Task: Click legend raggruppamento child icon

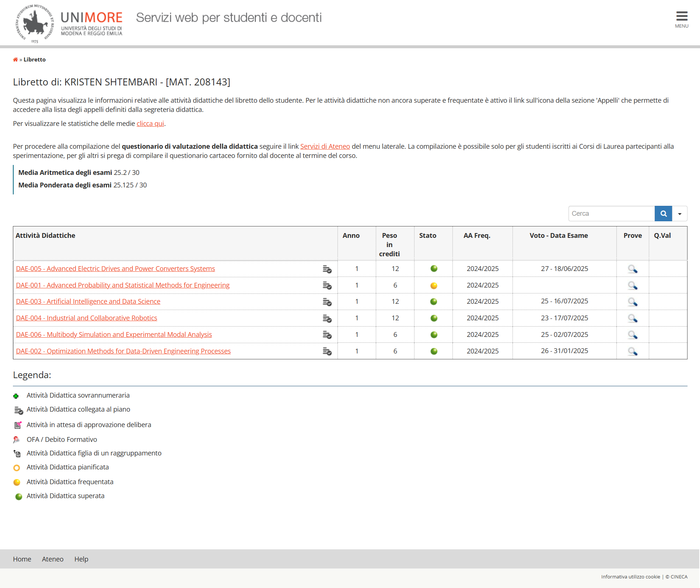Action: [x=17, y=453]
